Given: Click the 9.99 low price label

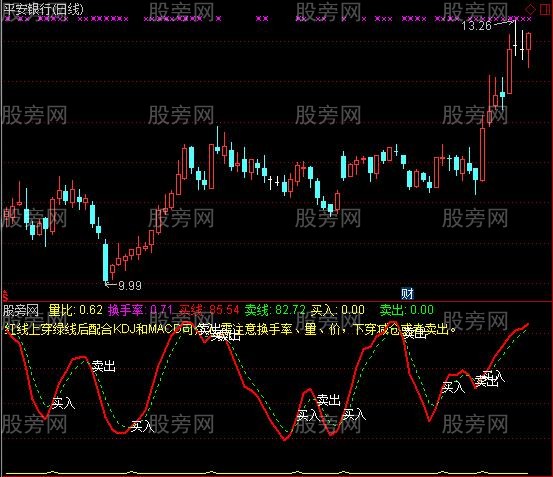Looking at the screenshot, I should (129, 286).
